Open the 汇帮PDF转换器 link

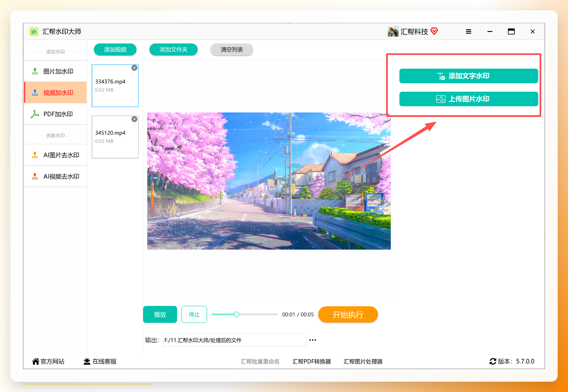click(x=312, y=362)
